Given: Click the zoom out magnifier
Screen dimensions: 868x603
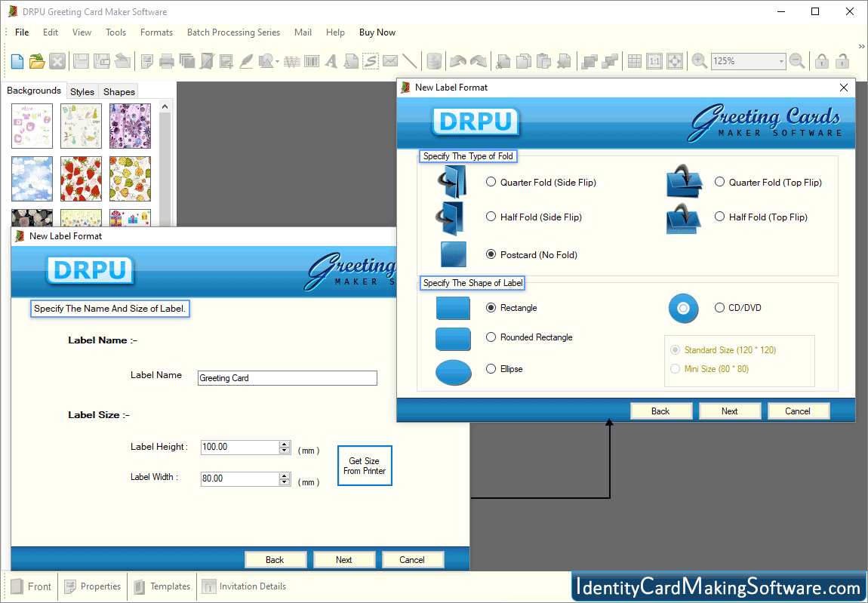Looking at the screenshot, I should click(x=797, y=61).
